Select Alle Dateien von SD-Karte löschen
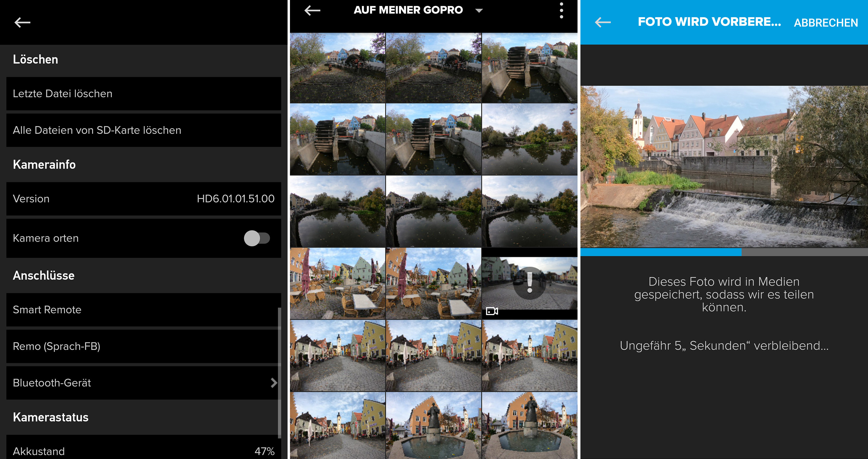Viewport: 868px width, 459px height. click(x=144, y=130)
